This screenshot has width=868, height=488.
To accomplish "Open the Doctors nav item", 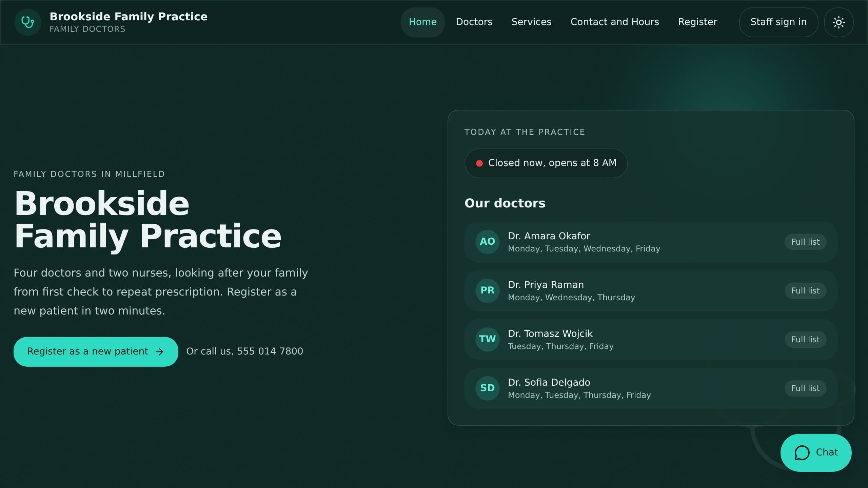I will [x=474, y=22].
